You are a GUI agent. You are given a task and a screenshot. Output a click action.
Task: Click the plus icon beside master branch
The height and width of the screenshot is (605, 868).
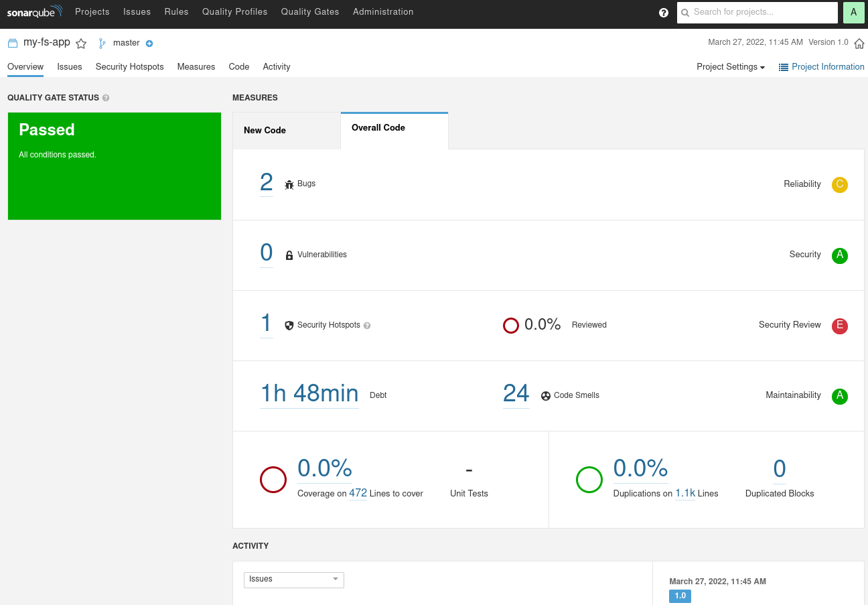(149, 44)
